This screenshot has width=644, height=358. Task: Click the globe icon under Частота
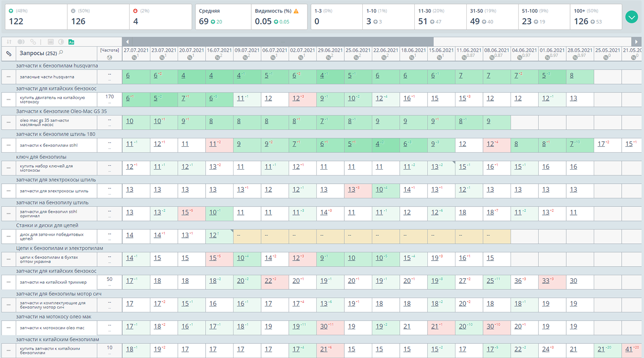point(109,57)
